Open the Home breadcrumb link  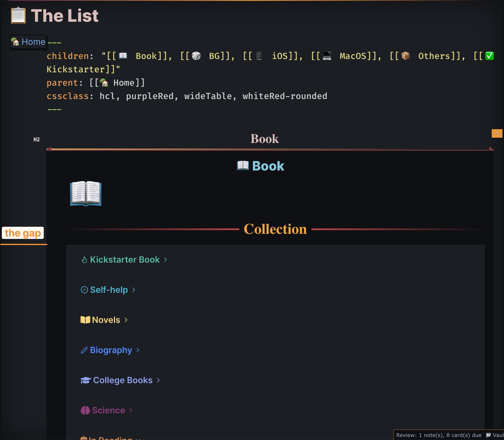coord(33,42)
